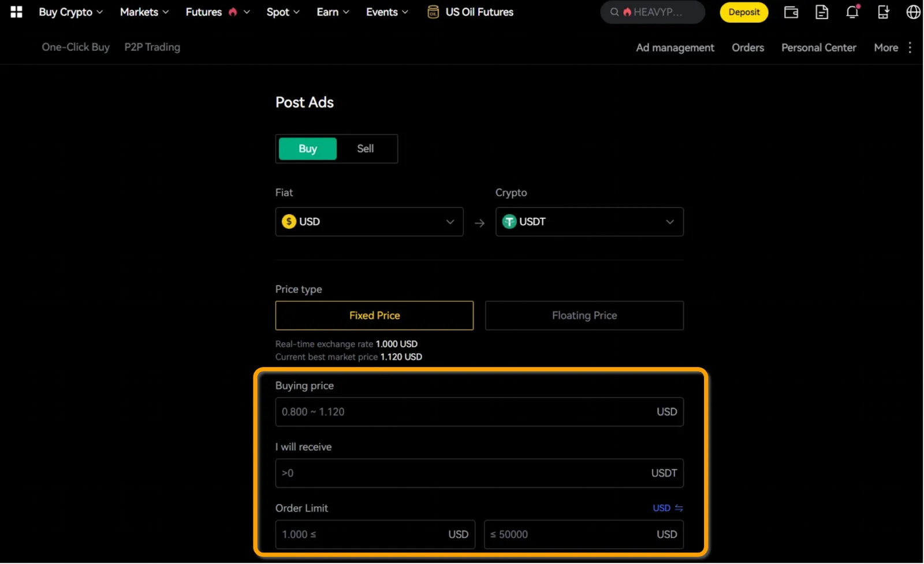Click the yellow Deposit button
Image resolution: width=924 pixels, height=564 pixels.
point(744,12)
